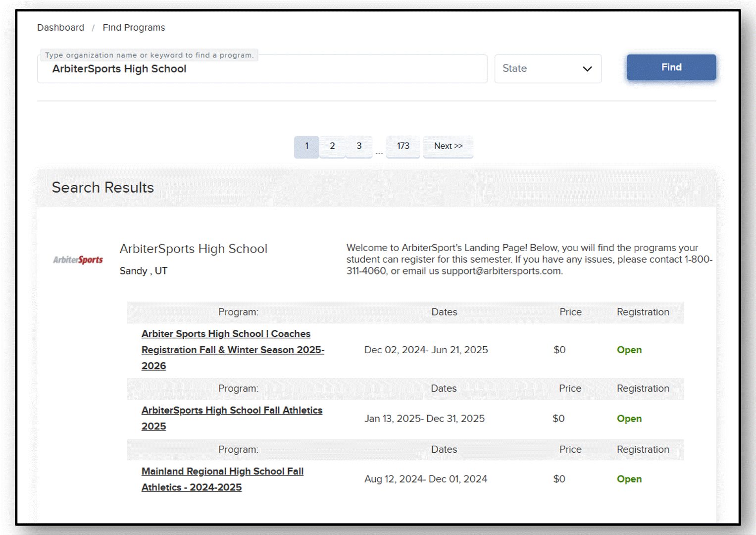756x535 pixels.
Task: Click Open status for Fall Athletics 2025
Action: coord(629,419)
